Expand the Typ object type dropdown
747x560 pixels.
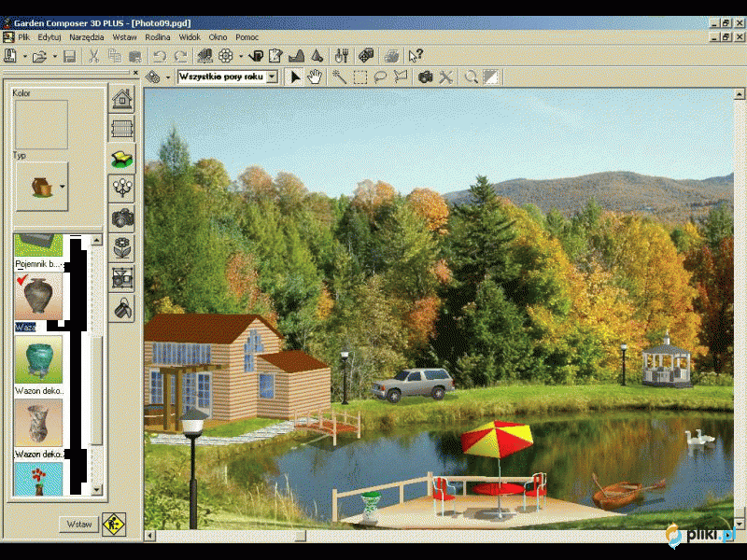(62, 187)
